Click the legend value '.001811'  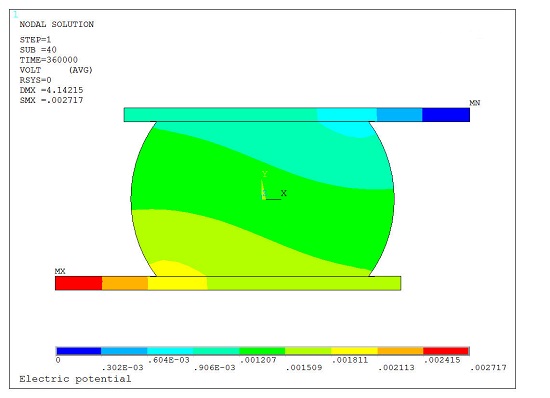point(350,360)
